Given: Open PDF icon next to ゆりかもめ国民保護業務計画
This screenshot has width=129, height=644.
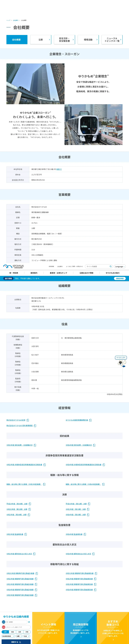Looking at the screenshot, I should point(90,420).
